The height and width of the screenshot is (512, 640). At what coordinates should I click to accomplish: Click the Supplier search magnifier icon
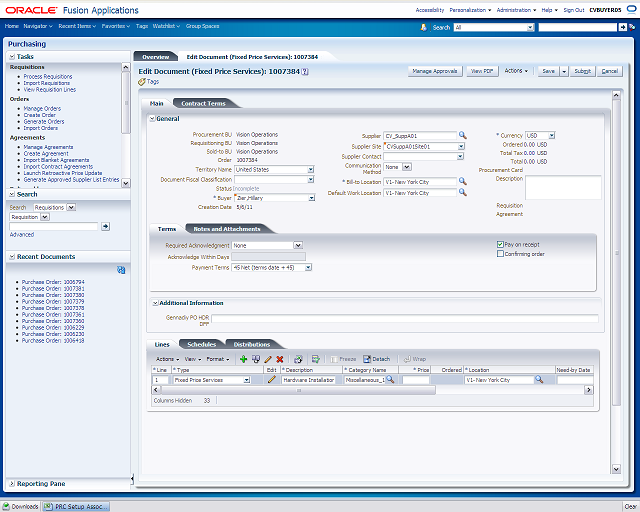(x=462, y=135)
